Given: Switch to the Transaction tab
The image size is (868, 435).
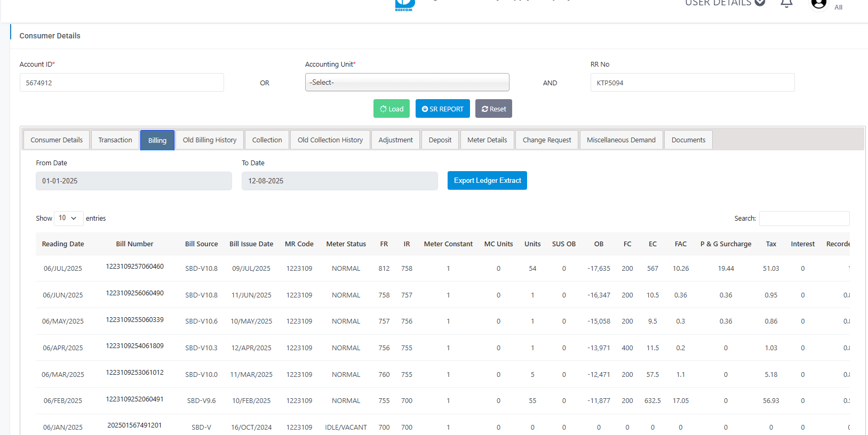Looking at the screenshot, I should point(115,140).
